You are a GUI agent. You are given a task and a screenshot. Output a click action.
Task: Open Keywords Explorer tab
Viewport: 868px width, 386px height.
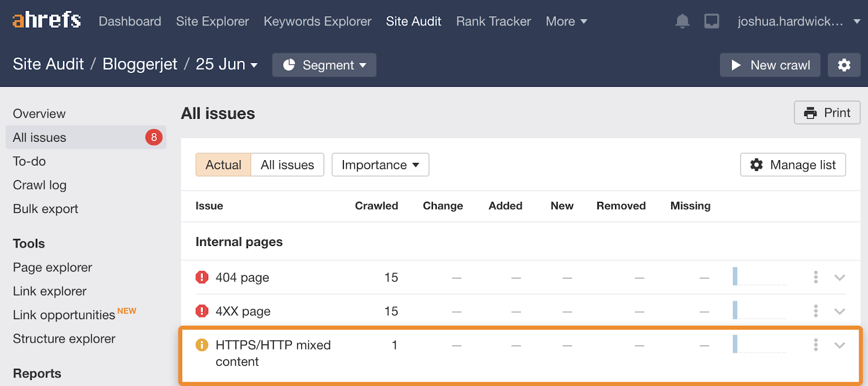(x=317, y=21)
